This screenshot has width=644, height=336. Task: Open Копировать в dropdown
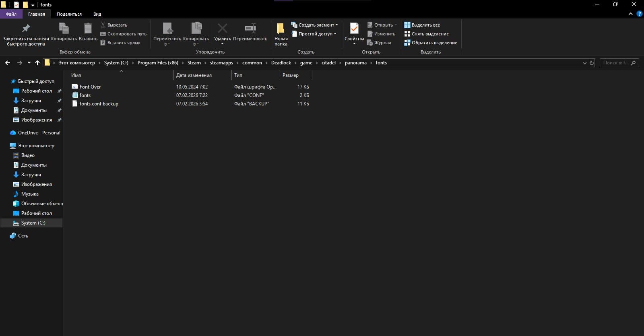click(x=196, y=34)
